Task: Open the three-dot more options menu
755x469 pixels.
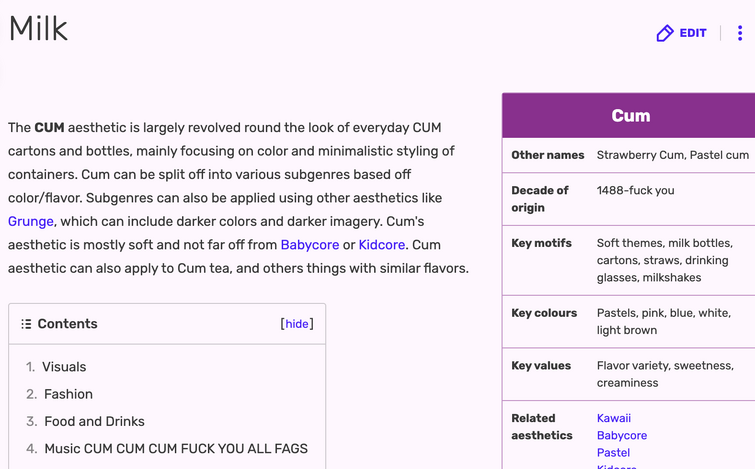Action: pyautogui.click(x=740, y=33)
